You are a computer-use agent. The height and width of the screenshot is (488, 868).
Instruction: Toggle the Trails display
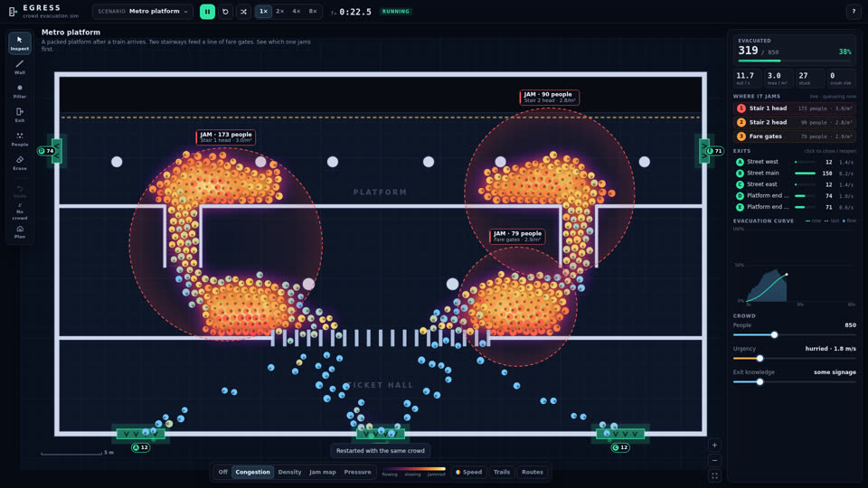[502, 472]
